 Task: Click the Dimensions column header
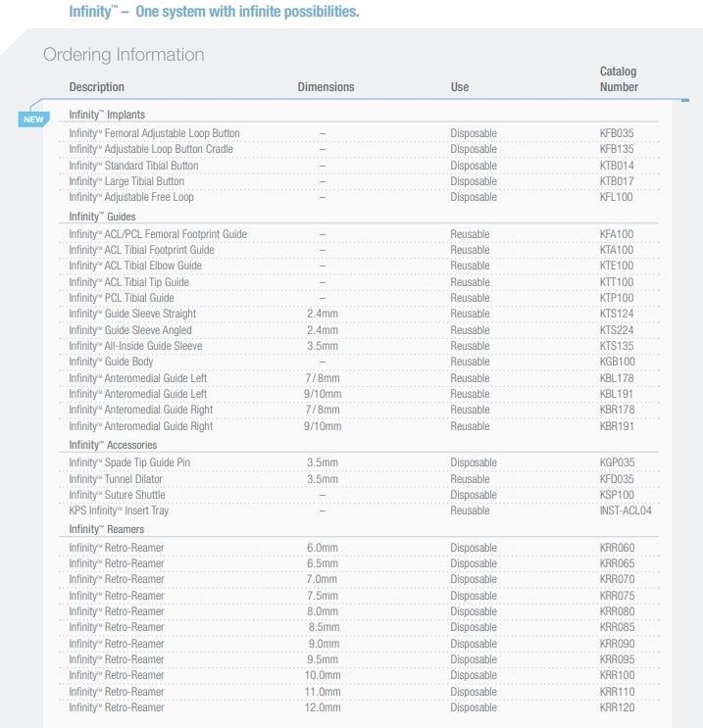[x=326, y=87]
